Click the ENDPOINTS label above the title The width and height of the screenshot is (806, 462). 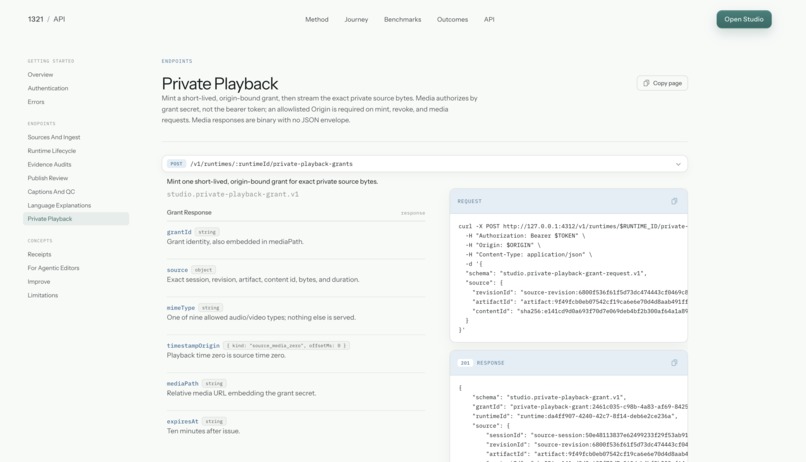(177, 61)
